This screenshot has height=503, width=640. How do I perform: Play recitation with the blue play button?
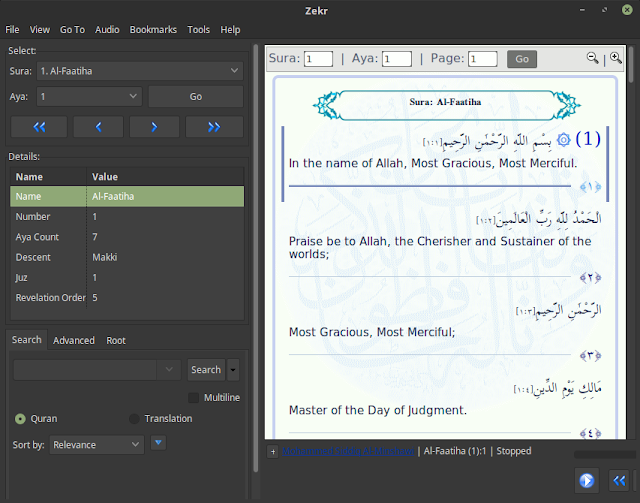point(587,480)
